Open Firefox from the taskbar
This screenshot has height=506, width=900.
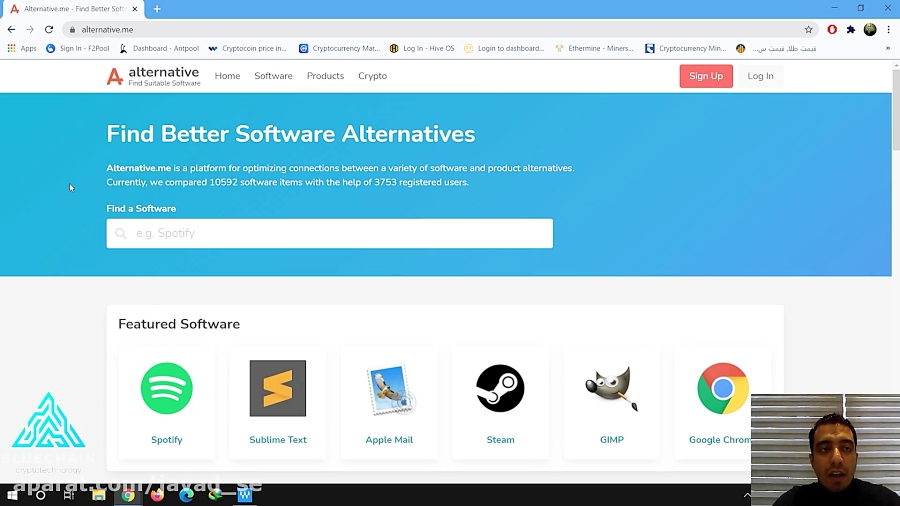click(157, 495)
